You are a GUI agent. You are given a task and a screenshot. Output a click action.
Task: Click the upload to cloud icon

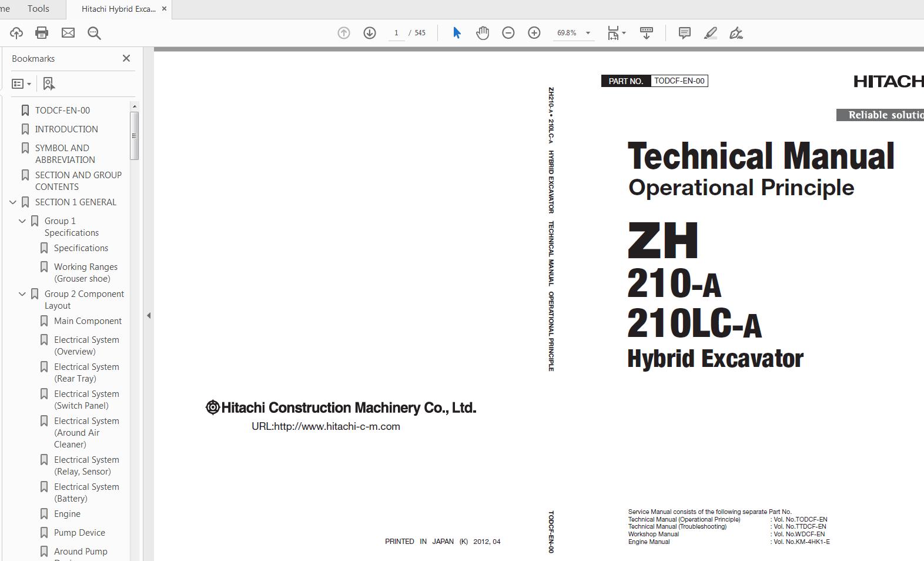(16, 33)
